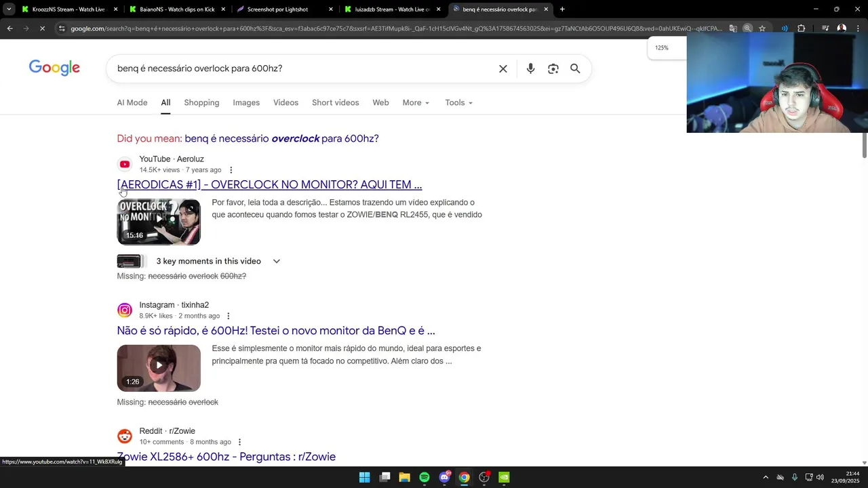Switch to luizadzb Stream browser tab
Screen dimensions: 868x488
pos(393,9)
